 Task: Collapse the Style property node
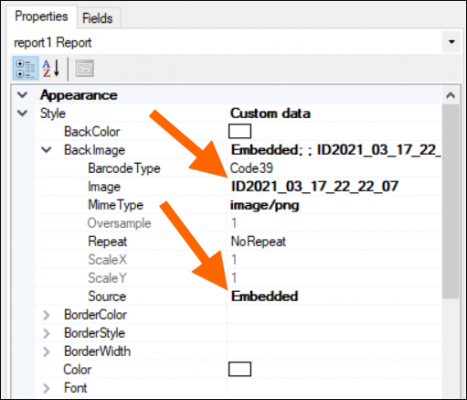click(22, 113)
